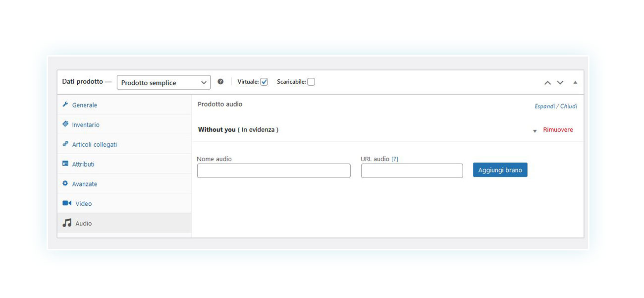Click the tag icon beside Inventario
This screenshot has width=644, height=298.
point(65,124)
